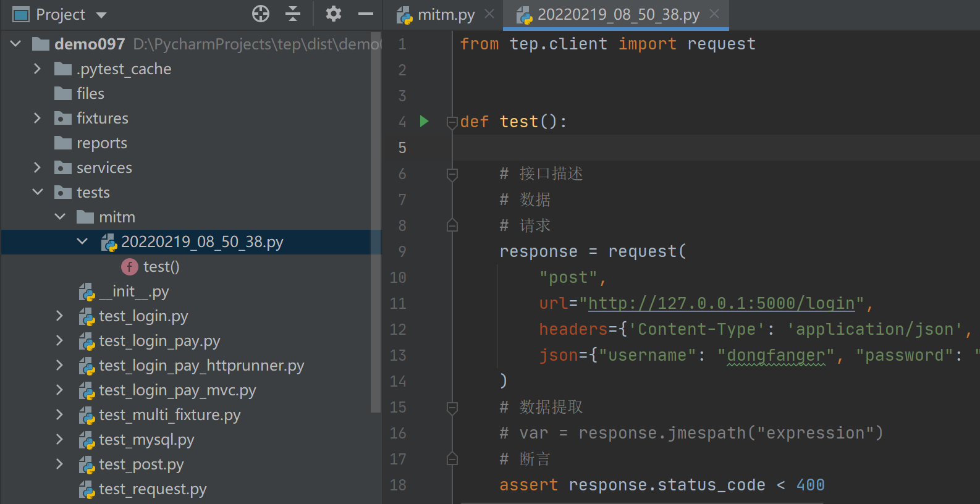The width and height of the screenshot is (980, 504).
Task: Click the tests folder icon
Action: [x=63, y=192]
